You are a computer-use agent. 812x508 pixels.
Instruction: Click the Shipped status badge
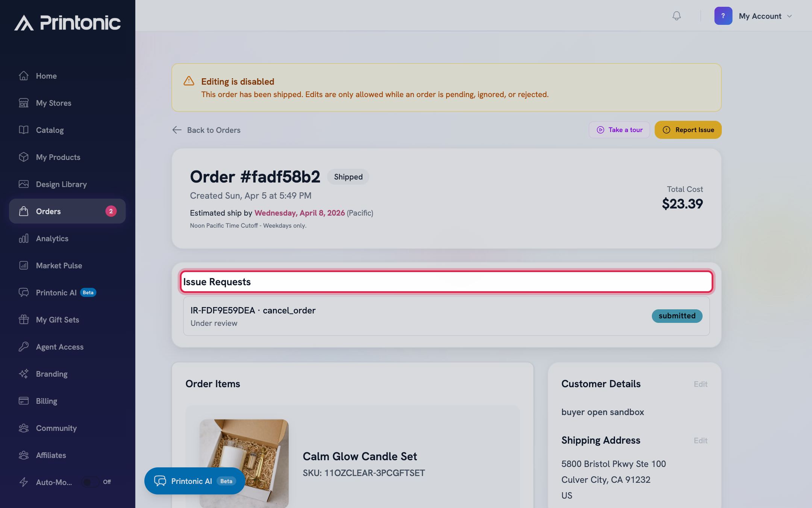pos(348,176)
